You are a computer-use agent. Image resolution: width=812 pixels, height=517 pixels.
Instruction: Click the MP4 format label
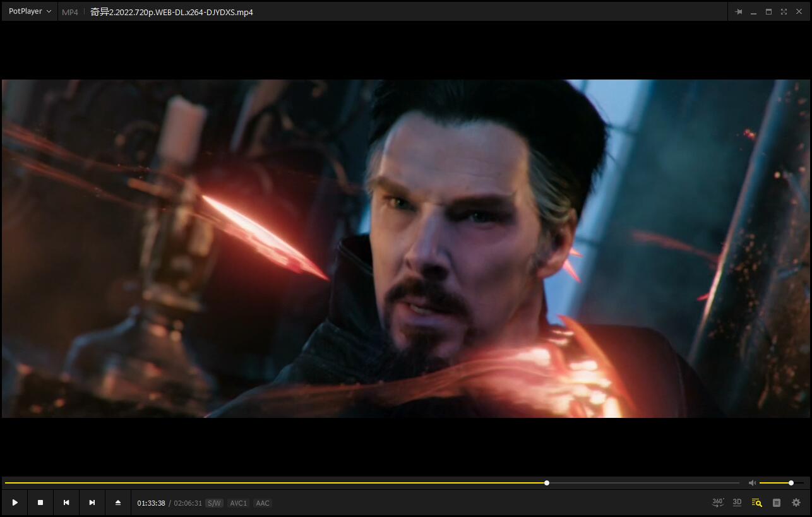70,12
